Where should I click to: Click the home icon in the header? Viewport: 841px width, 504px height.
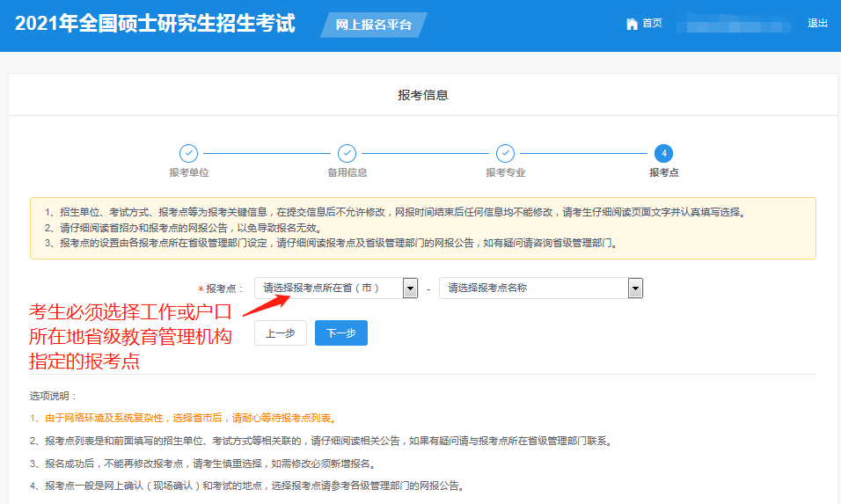(632, 24)
